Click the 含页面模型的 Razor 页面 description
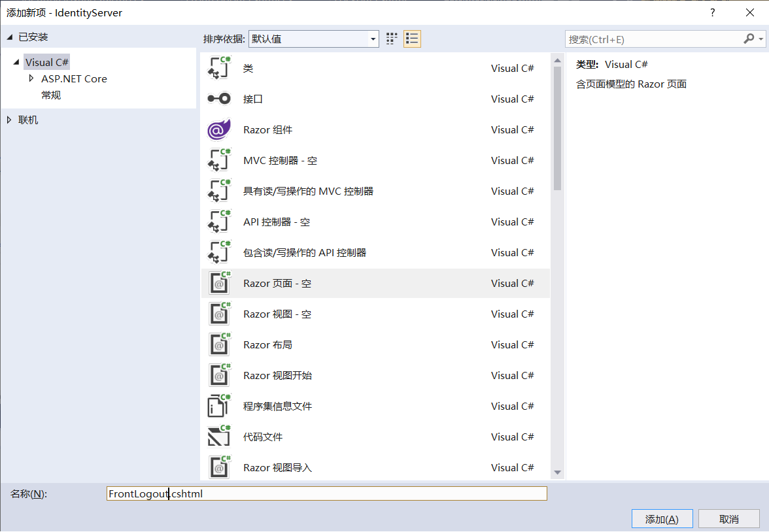 [631, 84]
